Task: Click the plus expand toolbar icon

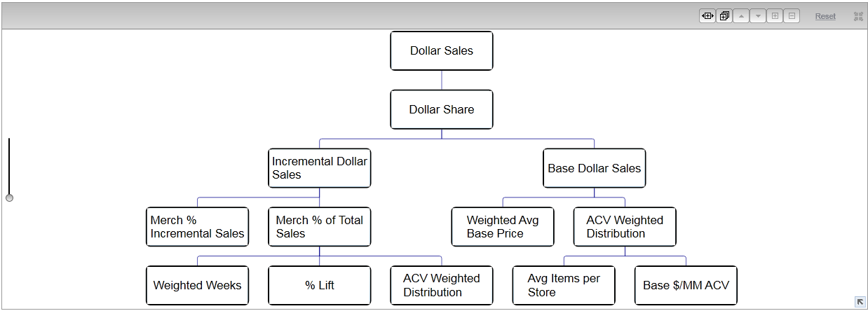Action: 775,16
